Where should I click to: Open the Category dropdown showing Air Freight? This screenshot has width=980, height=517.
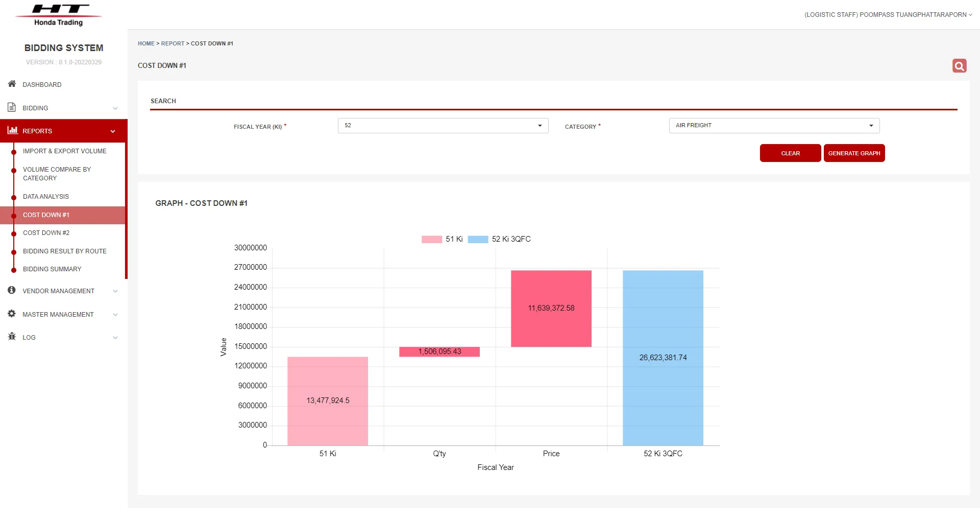coord(774,126)
